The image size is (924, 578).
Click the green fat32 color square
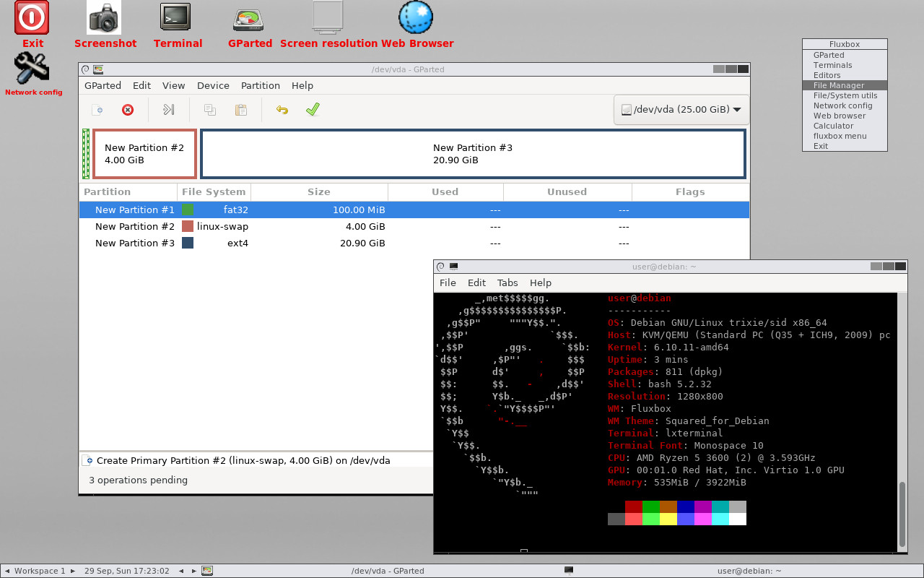point(188,210)
